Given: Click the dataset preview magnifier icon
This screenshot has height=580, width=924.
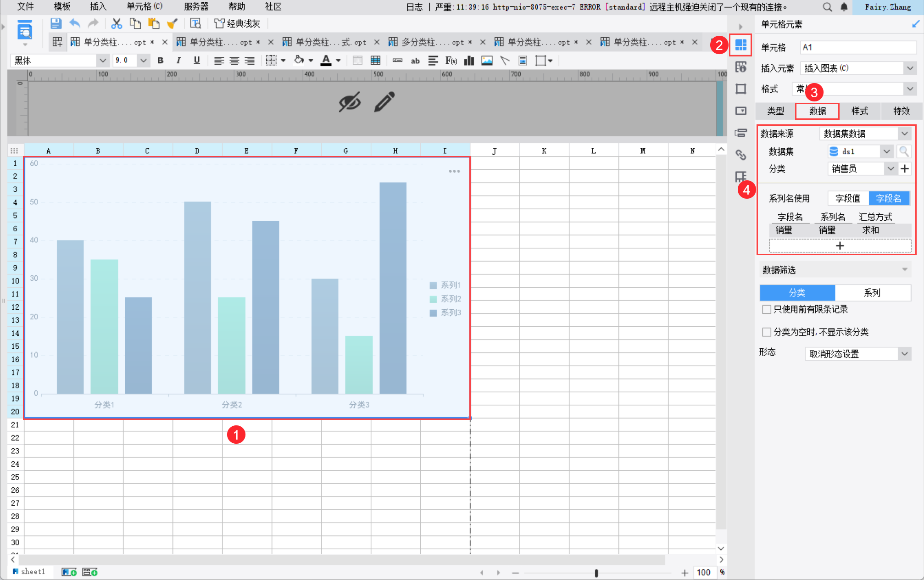Looking at the screenshot, I should coord(903,151).
